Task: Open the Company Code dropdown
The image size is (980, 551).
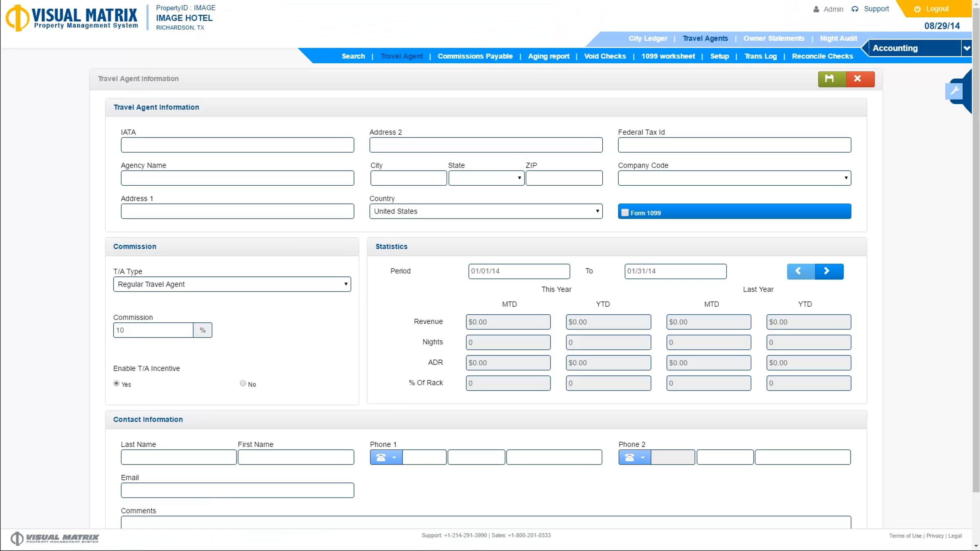Action: (735, 178)
